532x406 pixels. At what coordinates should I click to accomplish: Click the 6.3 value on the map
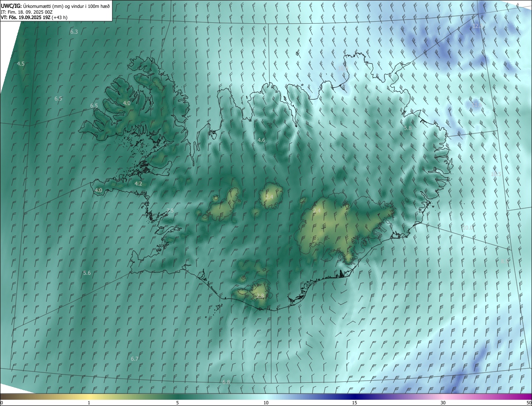coord(74,32)
